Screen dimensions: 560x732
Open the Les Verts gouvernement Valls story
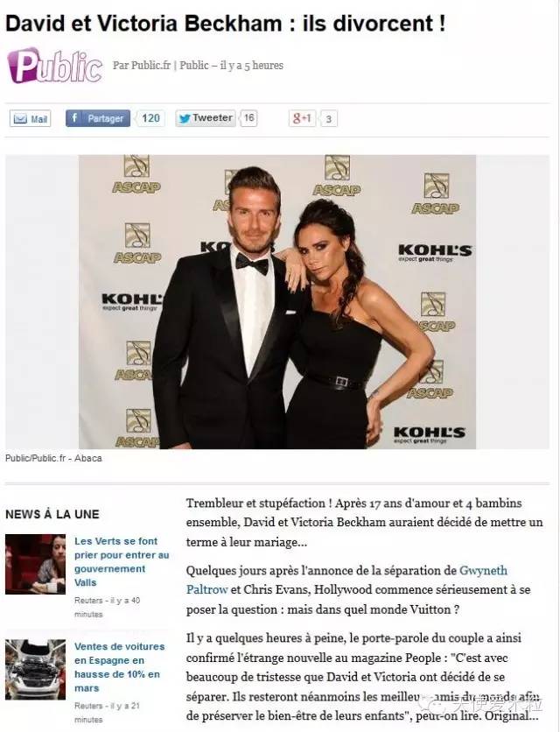tap(122, 561)
